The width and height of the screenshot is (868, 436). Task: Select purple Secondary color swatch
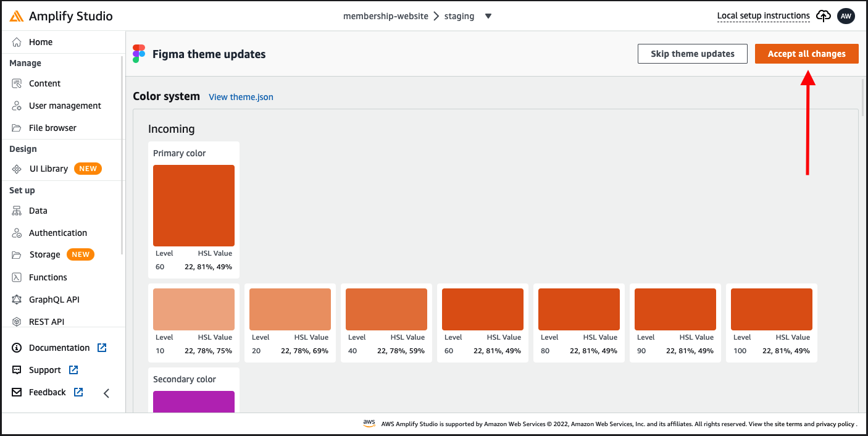coord(194,401)
